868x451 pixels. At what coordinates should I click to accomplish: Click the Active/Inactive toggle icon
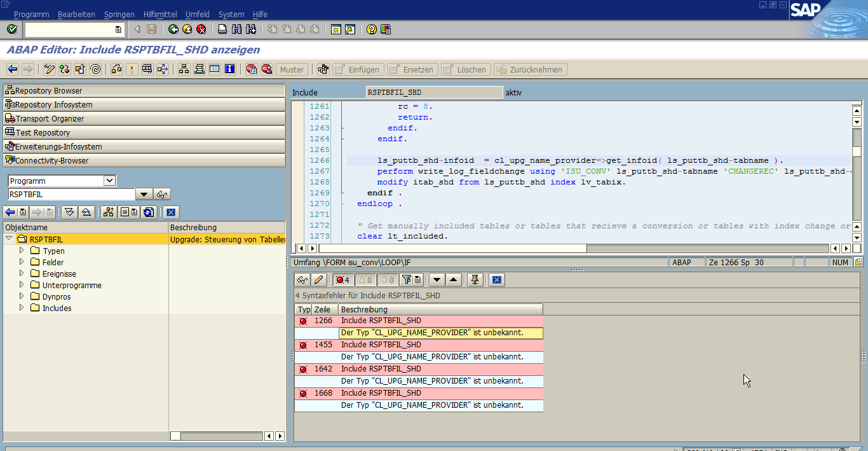coord(65,69)
